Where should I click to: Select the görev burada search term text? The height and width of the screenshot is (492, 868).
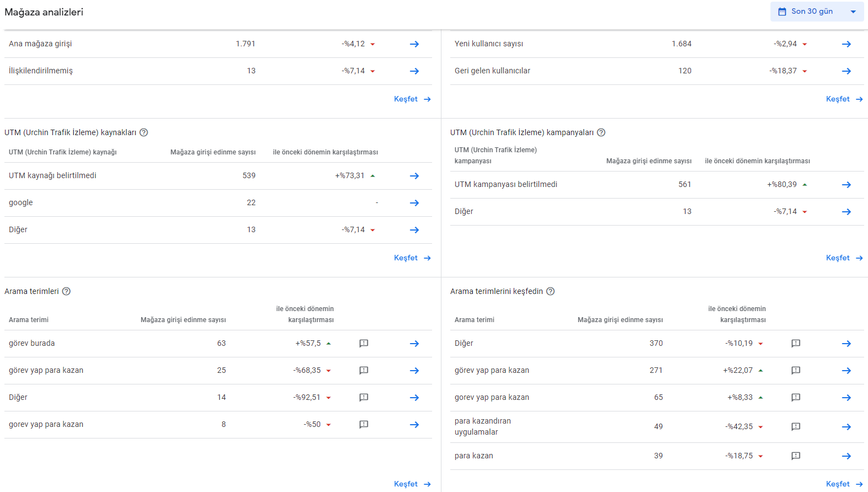[32, 343]
